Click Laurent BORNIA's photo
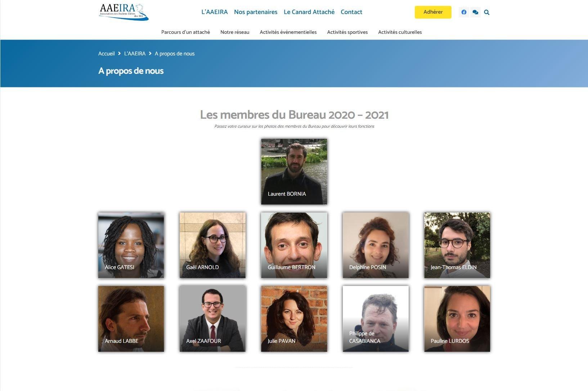The height and width of the screenshot is (391, 588). (x=294, y=172)
